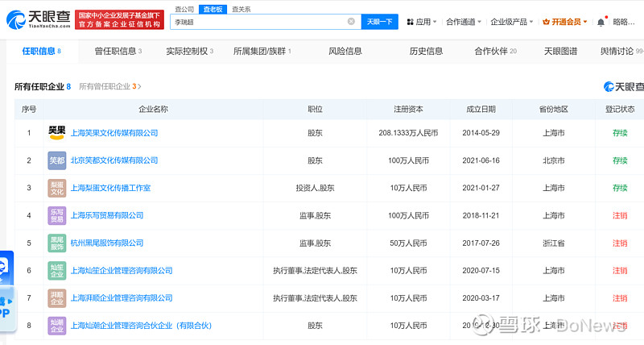Open the 天眼图谱 tab

click(560, 51)
